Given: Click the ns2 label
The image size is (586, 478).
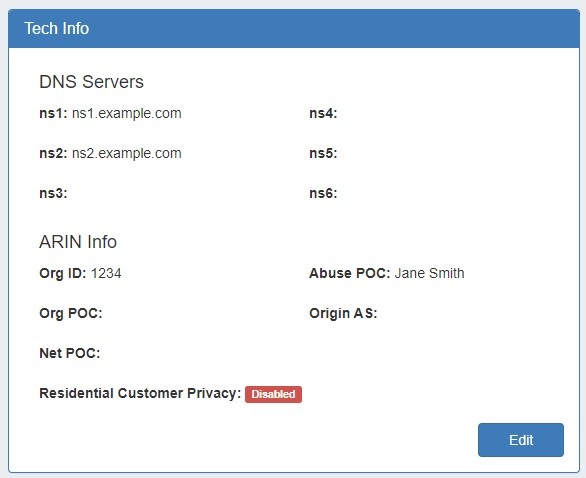Looking at the screenshot, I should [53, 153].
